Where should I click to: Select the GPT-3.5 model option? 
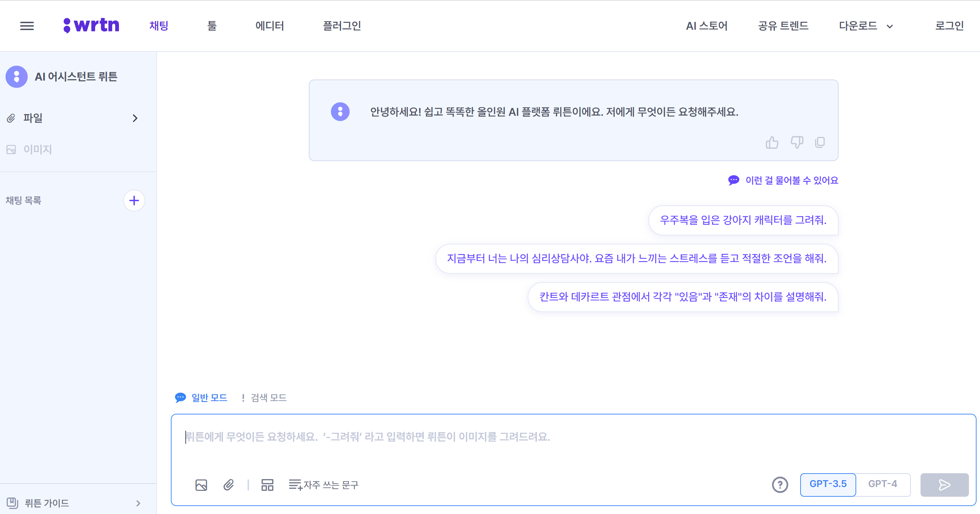pos(828,484)
